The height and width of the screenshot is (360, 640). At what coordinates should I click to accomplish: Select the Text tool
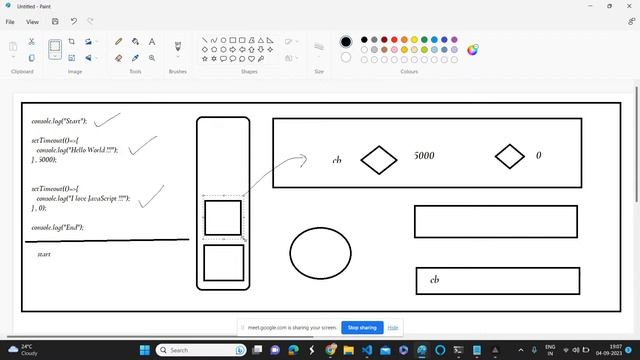152,42
